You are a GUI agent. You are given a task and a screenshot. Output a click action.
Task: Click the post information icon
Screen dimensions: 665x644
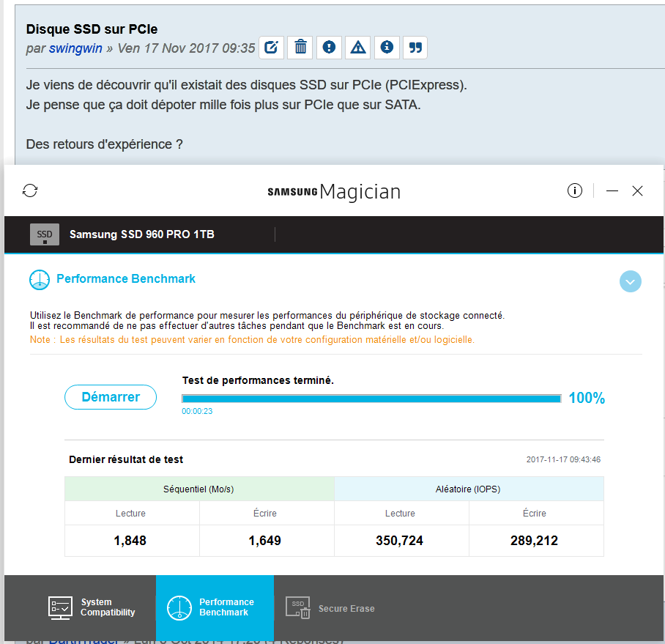pyautogui.click(x=387, y=48)
